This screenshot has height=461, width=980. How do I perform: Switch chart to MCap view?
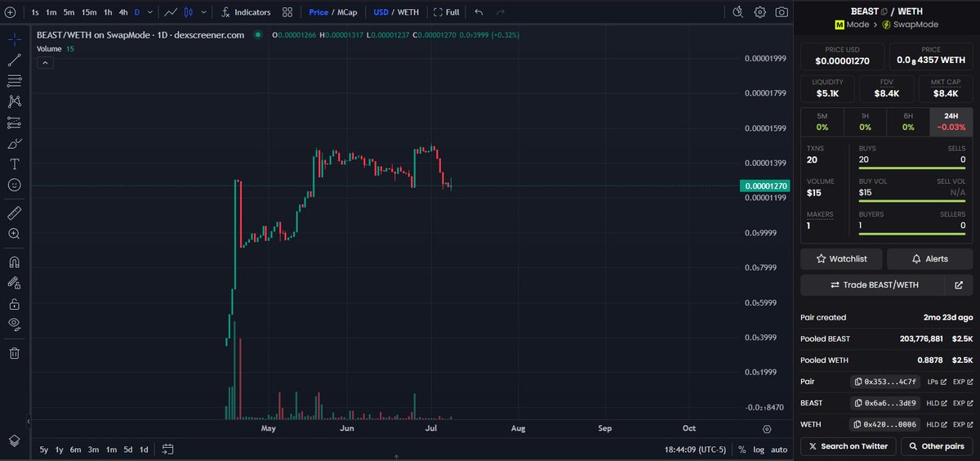coord(347,12)
